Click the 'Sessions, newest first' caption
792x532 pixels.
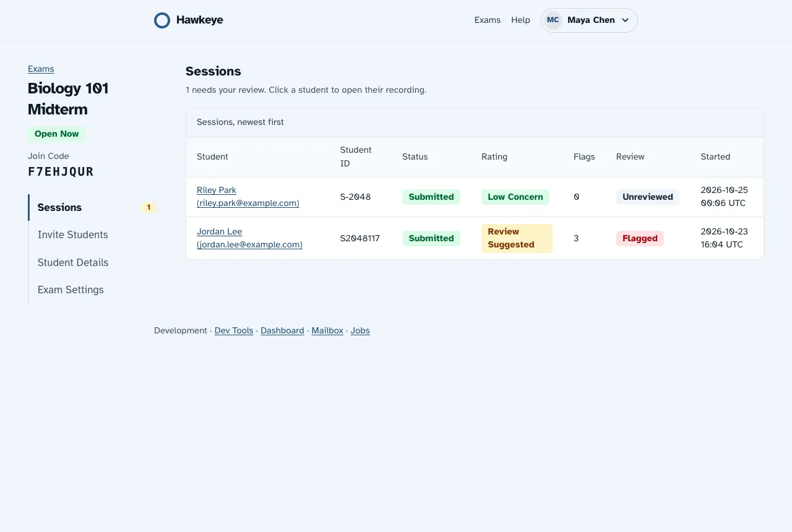240,122
